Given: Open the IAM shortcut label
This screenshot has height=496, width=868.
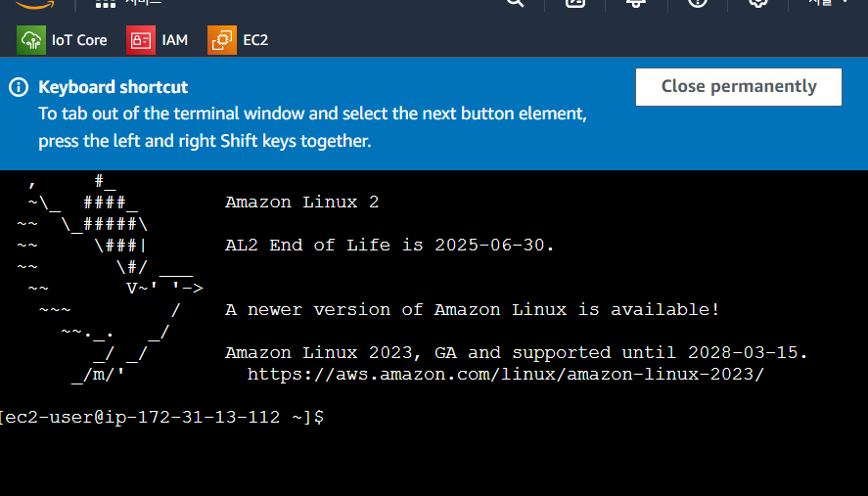Looking at the screenshot, I should (175, 40).
